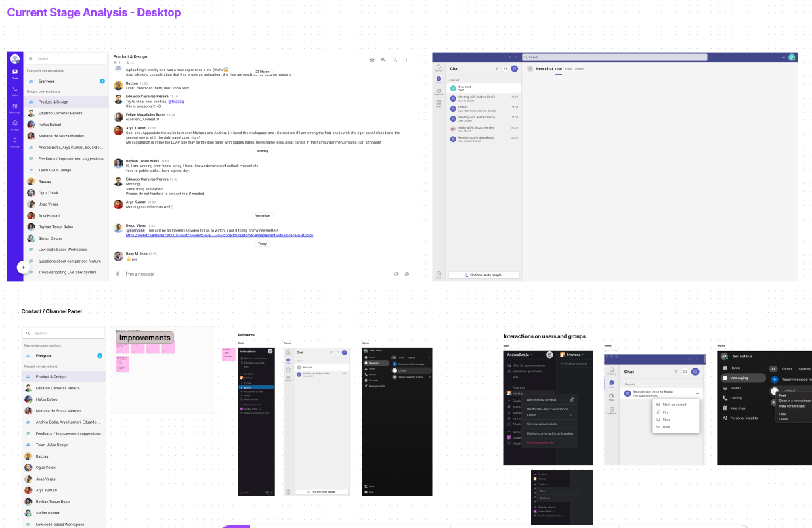Open Apps in the large Teams mockup rail

click(439, 103)
